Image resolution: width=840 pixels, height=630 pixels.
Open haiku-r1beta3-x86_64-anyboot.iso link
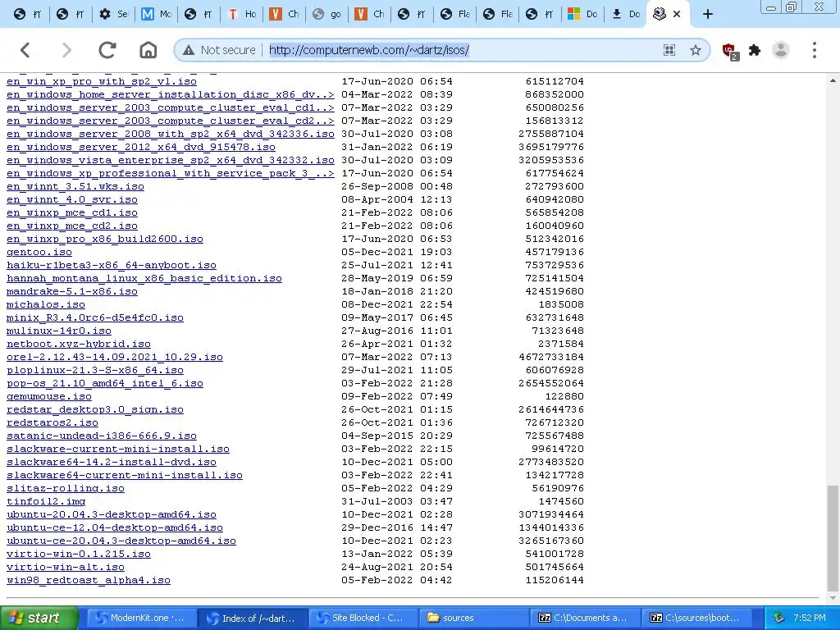tap(112, 265)
